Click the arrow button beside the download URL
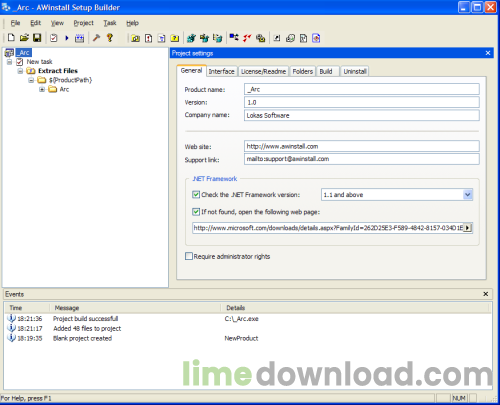The width and height of the screenshot is (500, 405). [x=468, y=228]
